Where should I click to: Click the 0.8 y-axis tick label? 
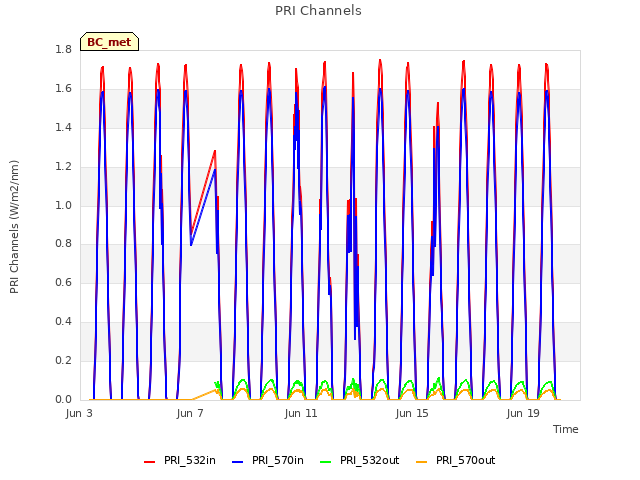pos(63,244)
